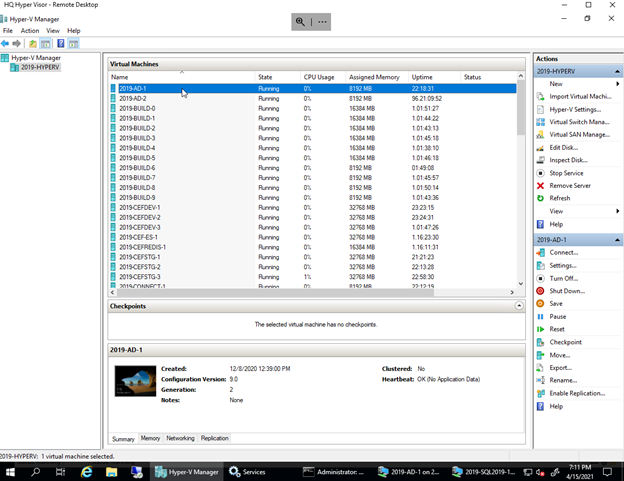Sort by the Name column header
The width and height of the screenshot is (624, 481).
click(182, 77)
